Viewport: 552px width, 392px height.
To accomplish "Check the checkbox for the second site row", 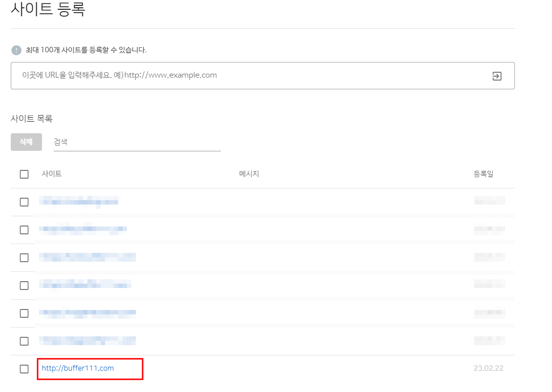I will (24, 229).
